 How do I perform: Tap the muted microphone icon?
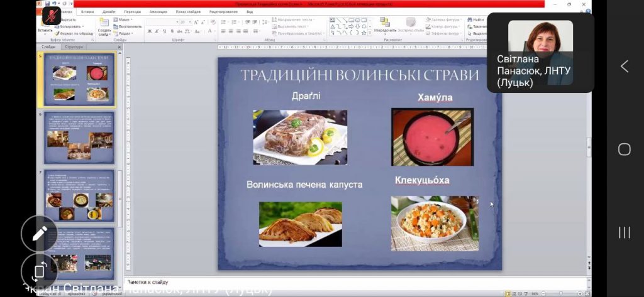point(51,16)
